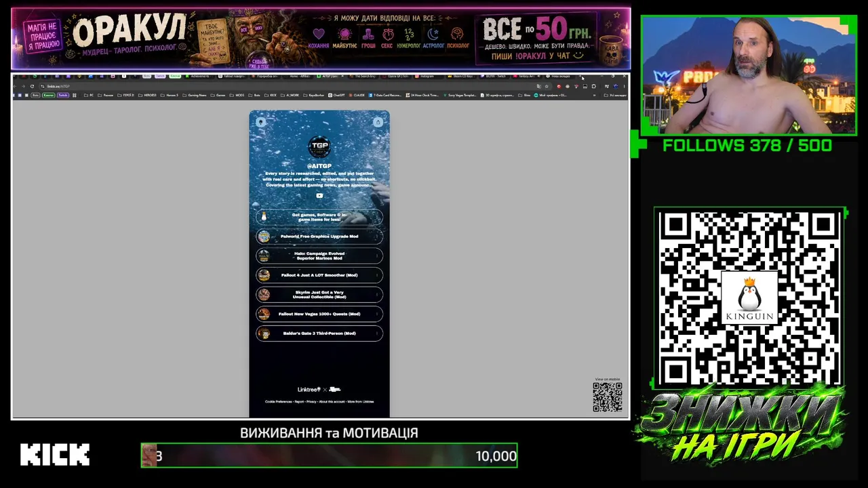Click the streamer webcam feed
Viewport: 868px width, 488px height.
click(749, 75)
